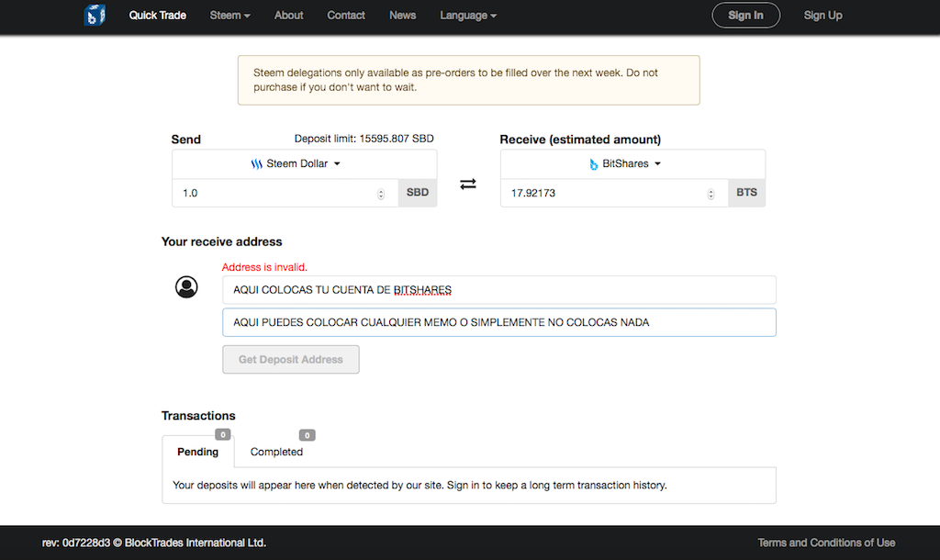Click the swap currencies arrows icon

pyautogui.click(x=468, y=185)
